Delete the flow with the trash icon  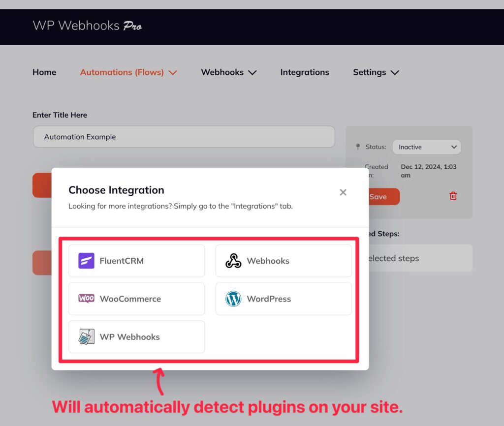pyautogui.click(x=453, y=196)
